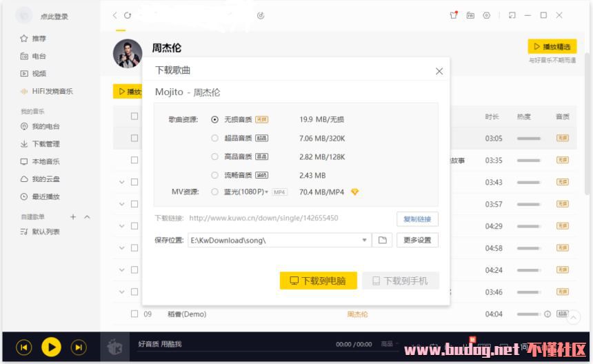Click the user avatar placeholder
This screenshot has width=593, height=364.
pyautogui.click(x=24, y=15)
